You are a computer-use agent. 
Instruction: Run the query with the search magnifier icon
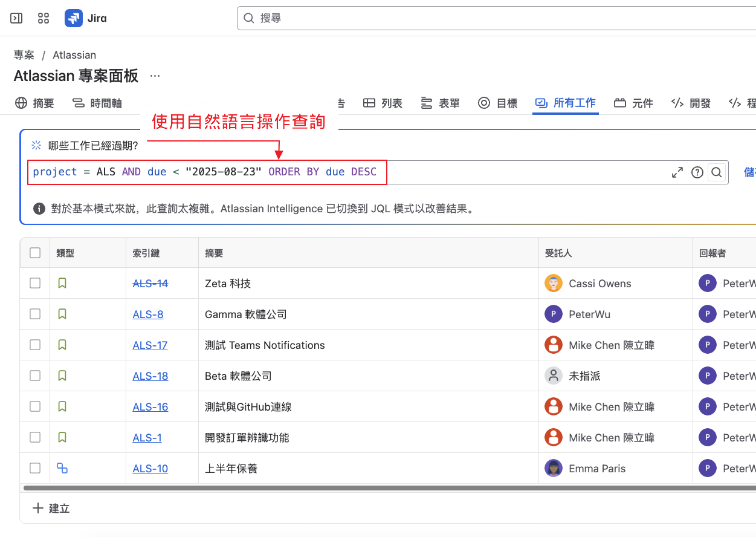717,172
